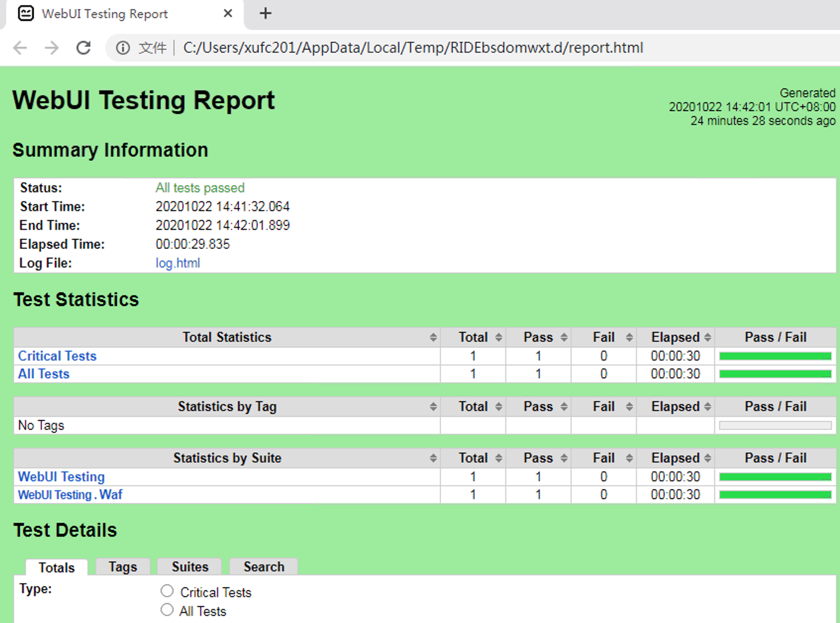Open the All Tests statistics link

click(x=44, y=374)
